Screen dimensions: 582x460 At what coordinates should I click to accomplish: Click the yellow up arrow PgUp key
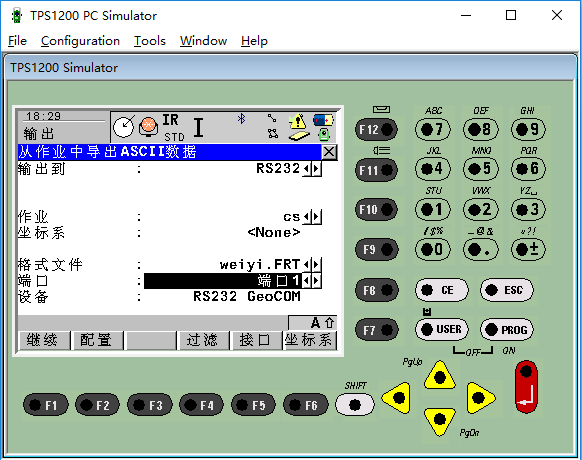pos(439,376)
